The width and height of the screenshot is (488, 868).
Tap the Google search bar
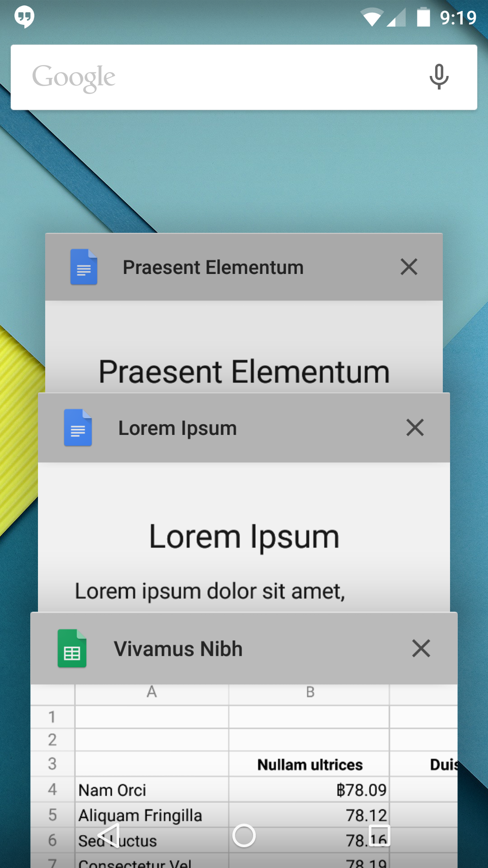(x=244, y=77)
